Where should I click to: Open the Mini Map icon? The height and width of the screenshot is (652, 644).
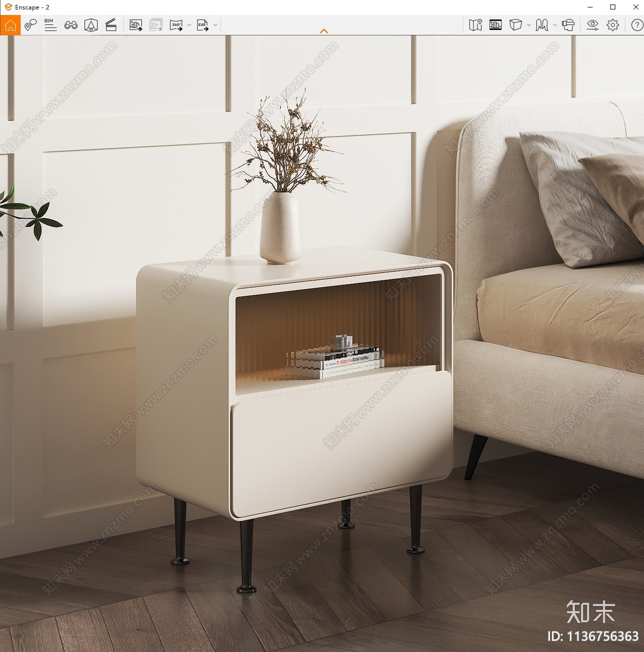pos(475,25)
